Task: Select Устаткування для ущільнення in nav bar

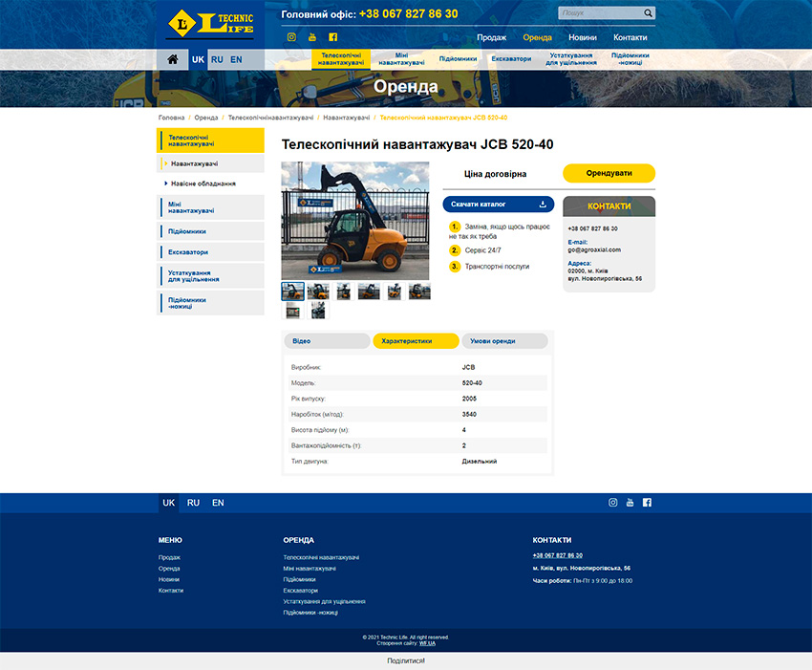Action: click(570, 59)
